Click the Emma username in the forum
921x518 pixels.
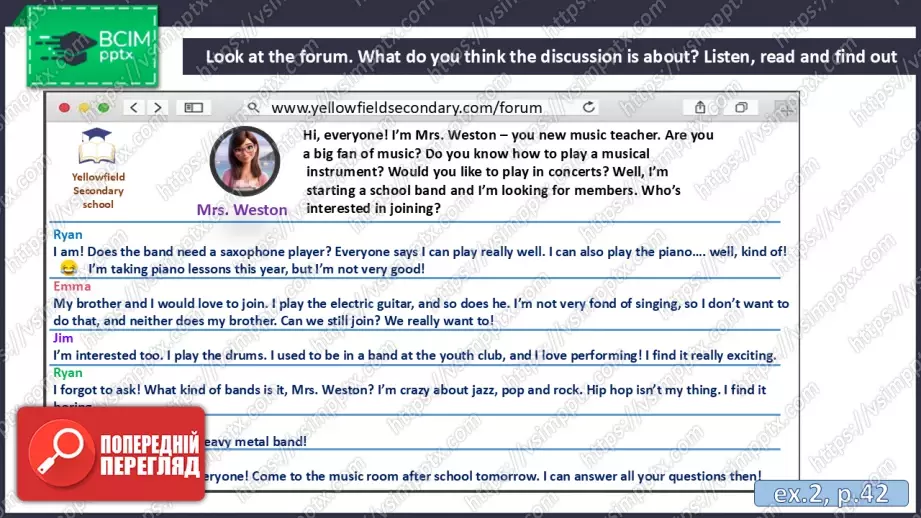71,286
